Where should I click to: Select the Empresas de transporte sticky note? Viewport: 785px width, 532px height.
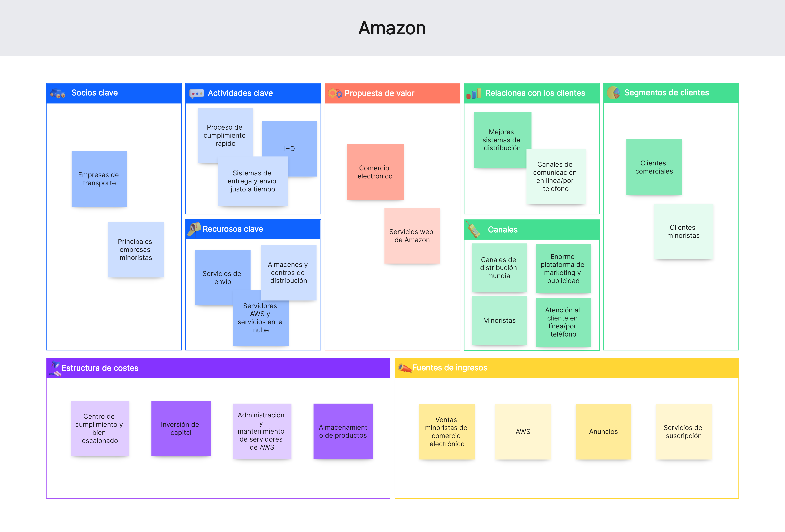click(x=99, y=179)
